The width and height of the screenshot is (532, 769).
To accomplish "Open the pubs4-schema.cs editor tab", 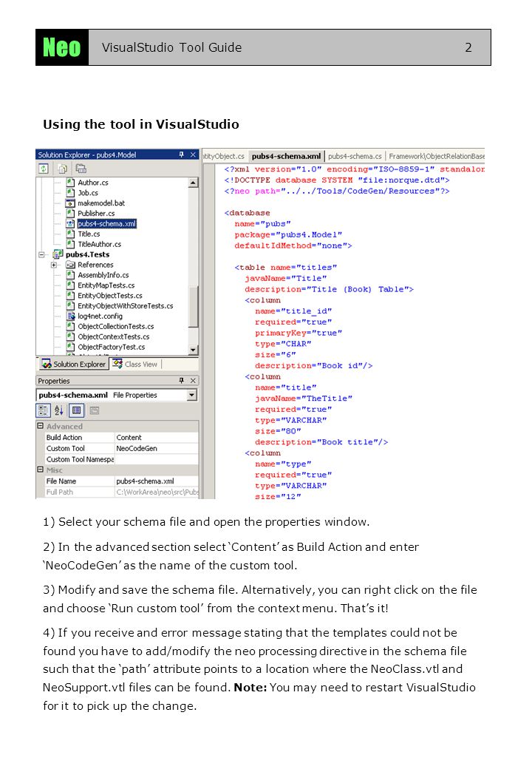I will coord(355,156).
